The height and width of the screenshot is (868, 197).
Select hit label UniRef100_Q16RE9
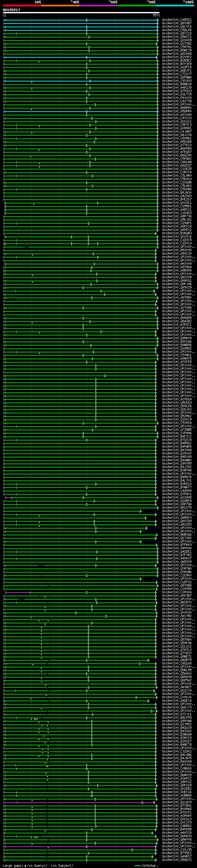click(x=176, y=501)
